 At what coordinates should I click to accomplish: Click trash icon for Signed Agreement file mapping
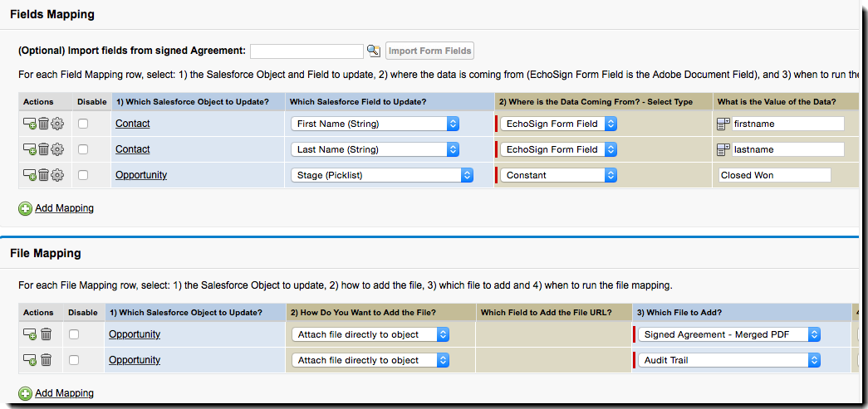click(46, 334)
